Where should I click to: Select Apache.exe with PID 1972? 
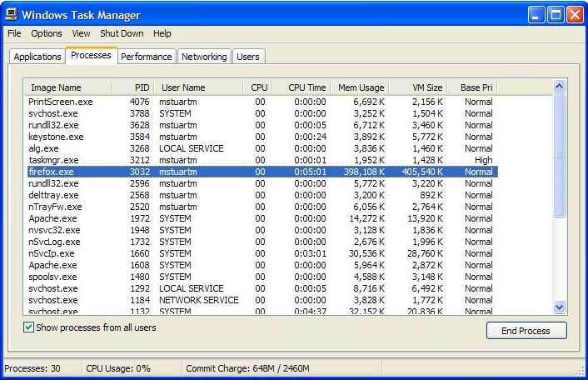(262, 218)
